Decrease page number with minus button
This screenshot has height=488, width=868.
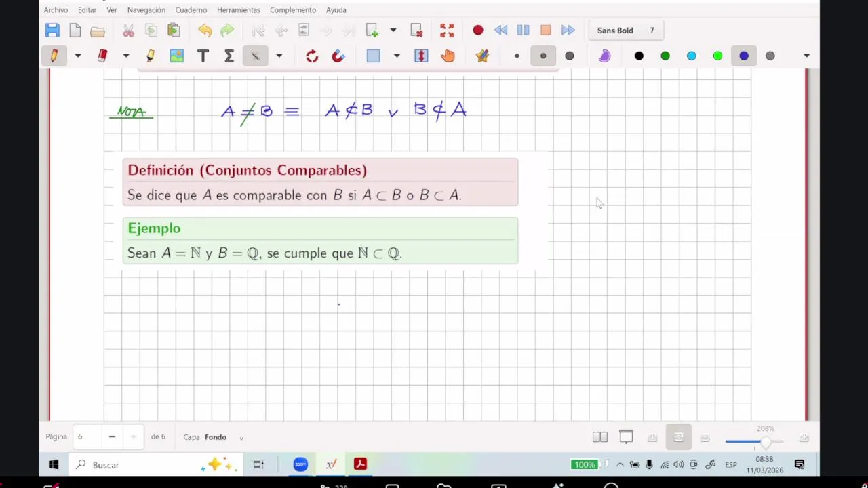click(112, 437)
